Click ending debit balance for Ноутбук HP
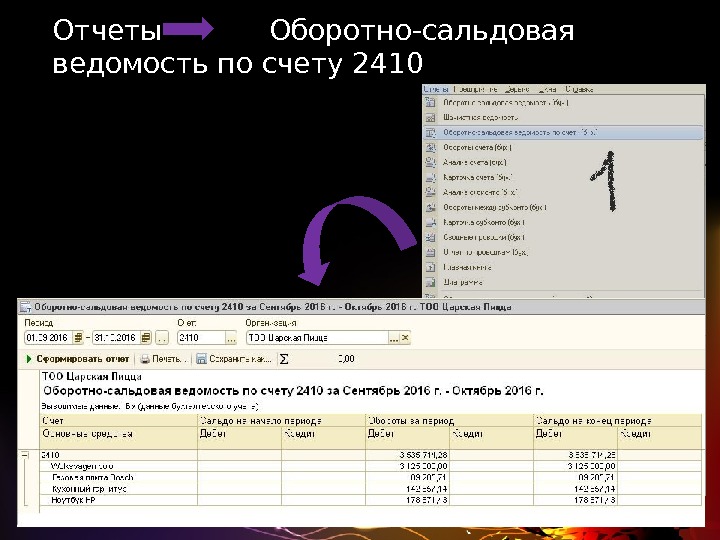The image size is (720, 540). [x=575, y=500]
